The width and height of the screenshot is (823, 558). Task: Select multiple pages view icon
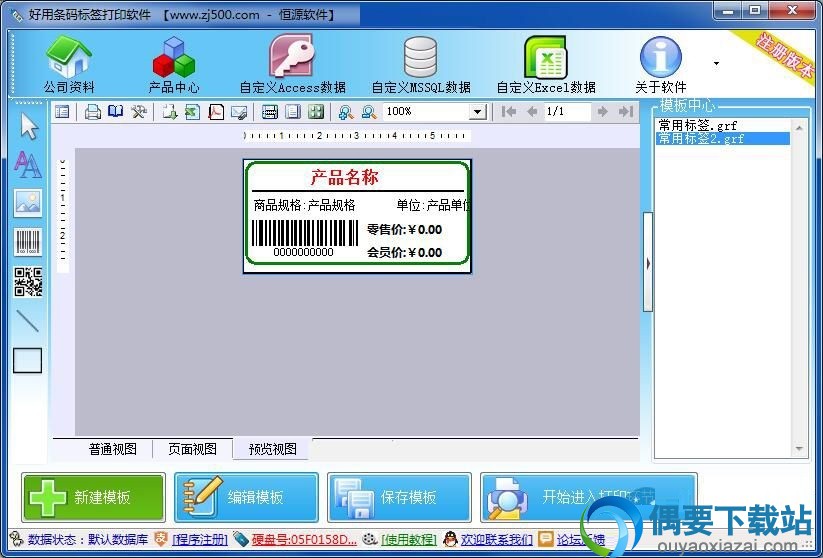(316, 111)
